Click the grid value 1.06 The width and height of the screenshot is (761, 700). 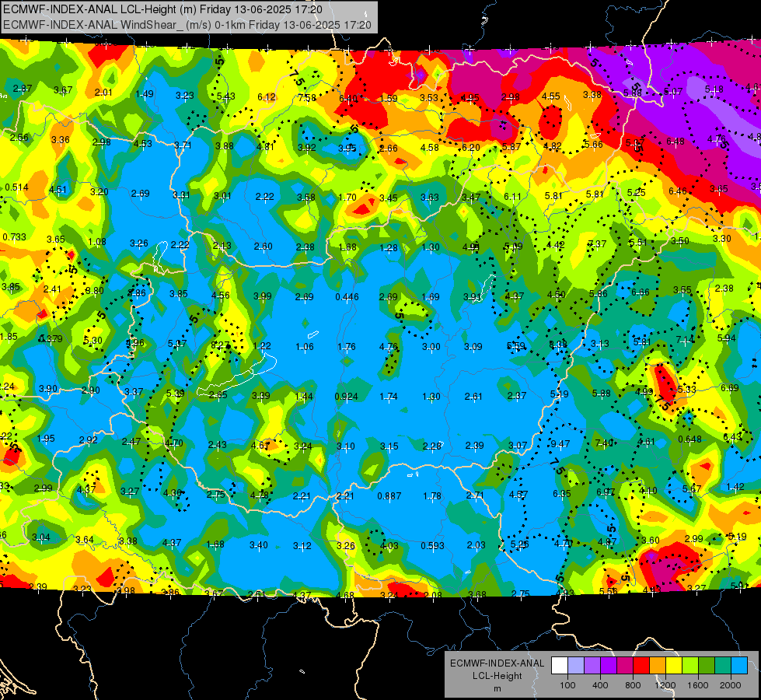coord(304,347)
